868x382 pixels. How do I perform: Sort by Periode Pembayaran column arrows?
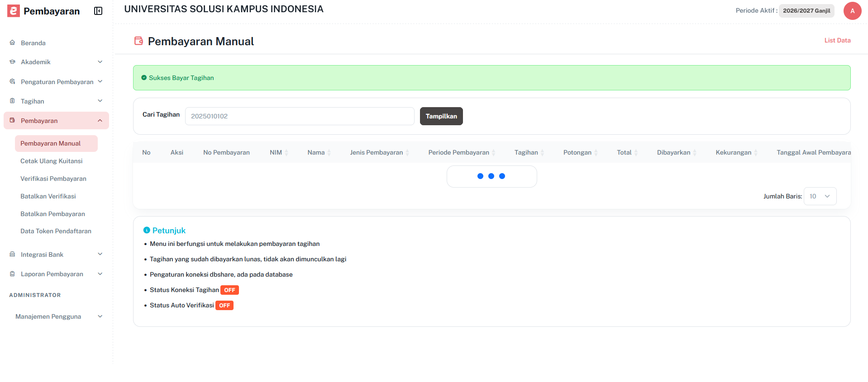(x=494, y=153)
